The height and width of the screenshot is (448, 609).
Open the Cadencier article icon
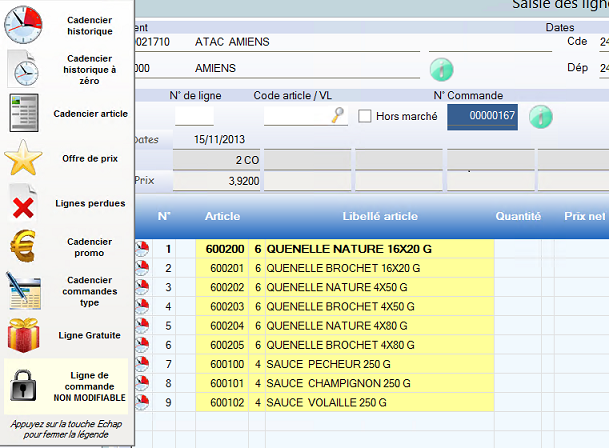pos(24,113)
